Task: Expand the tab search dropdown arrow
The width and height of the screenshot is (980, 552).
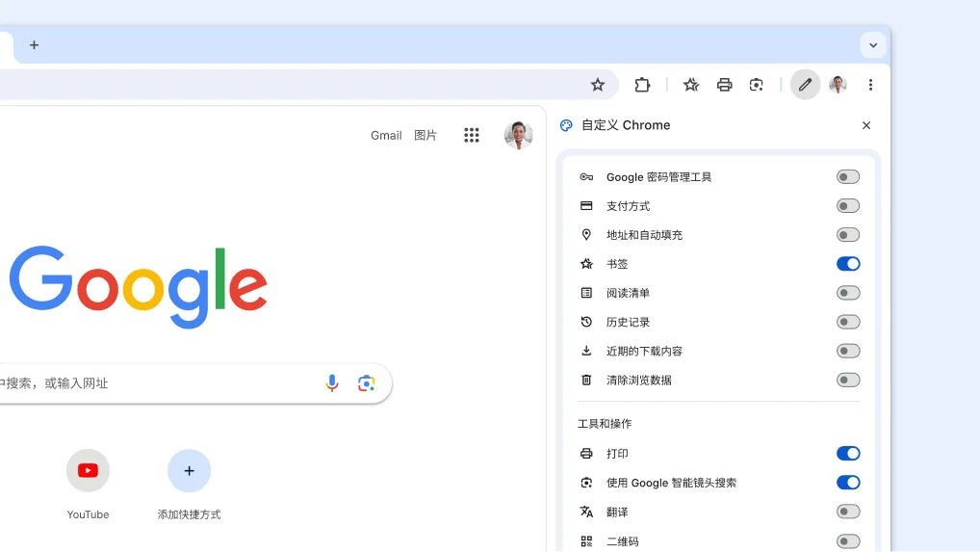Action: tap(872, 45)
